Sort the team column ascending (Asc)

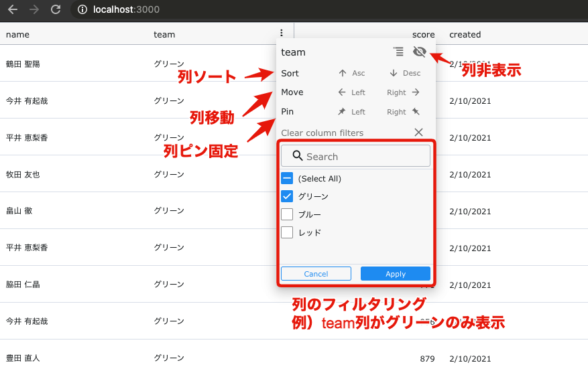pos(352,73)
